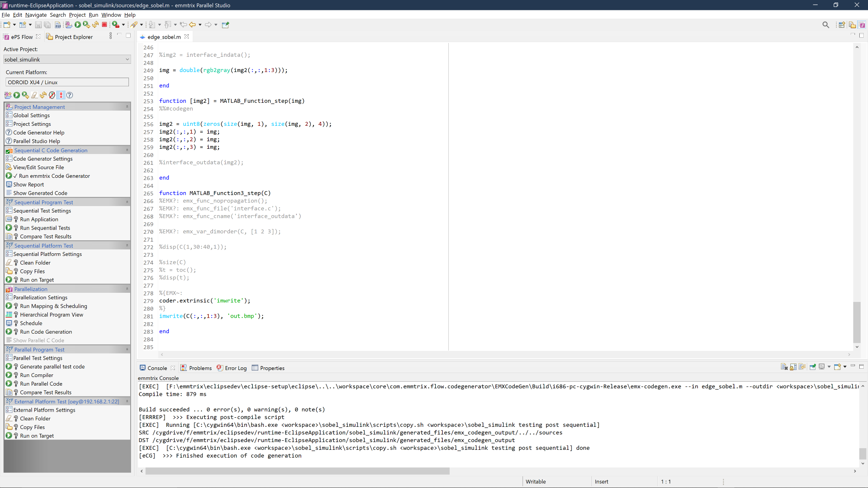This screenshot has width=868, height=488.
Task: Click the refresh arrows icon in main toolbar
Action: click(95, 25)
